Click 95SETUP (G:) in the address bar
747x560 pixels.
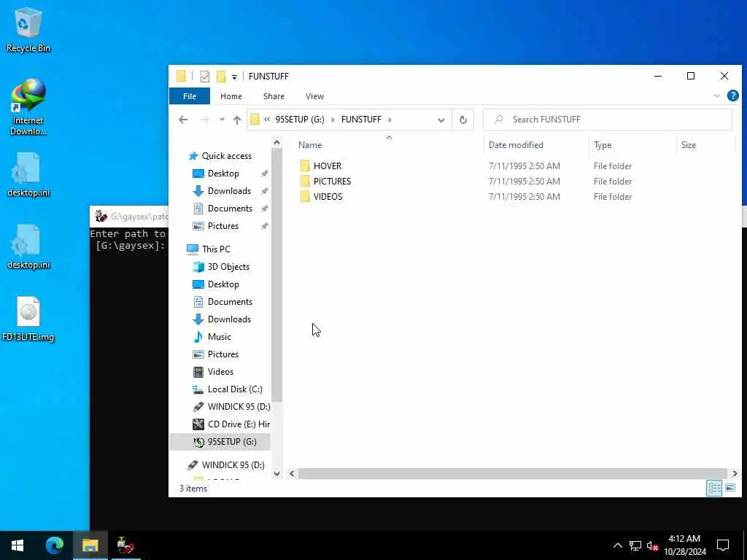300,120
